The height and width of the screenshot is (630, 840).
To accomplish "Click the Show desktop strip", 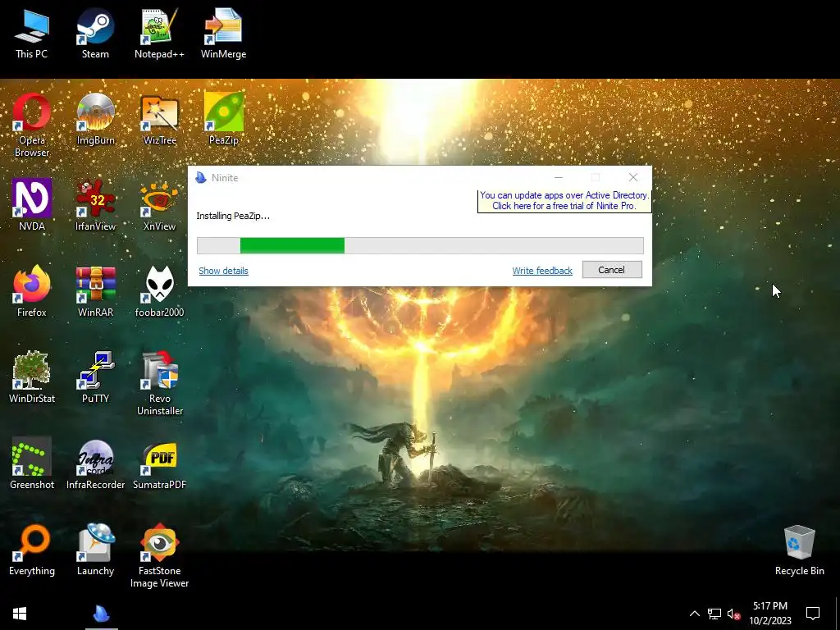I will tap(838, 614).
